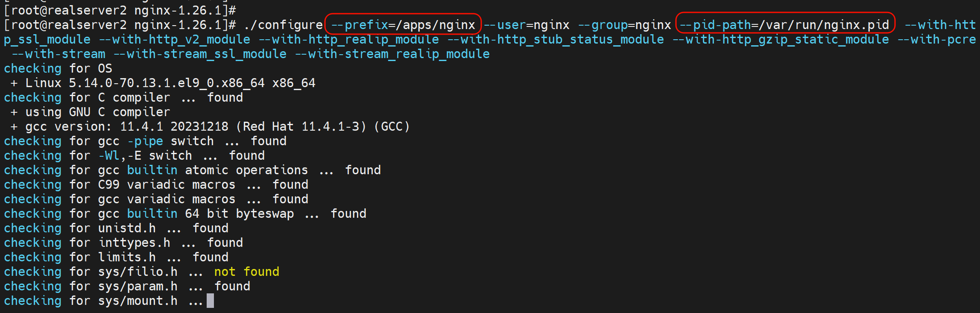This screenshot has height=313, width=980.
Task: Click the red-circled --pid-path=/var/run/nginx.pid option
Action: tap(784, 25)
